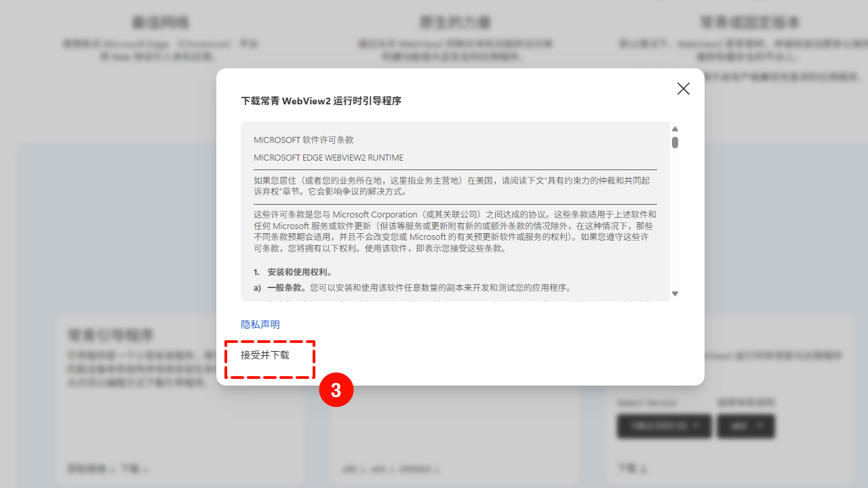
Task: Click the paragraph starting 如果您居住
Action: coord(452,186)
